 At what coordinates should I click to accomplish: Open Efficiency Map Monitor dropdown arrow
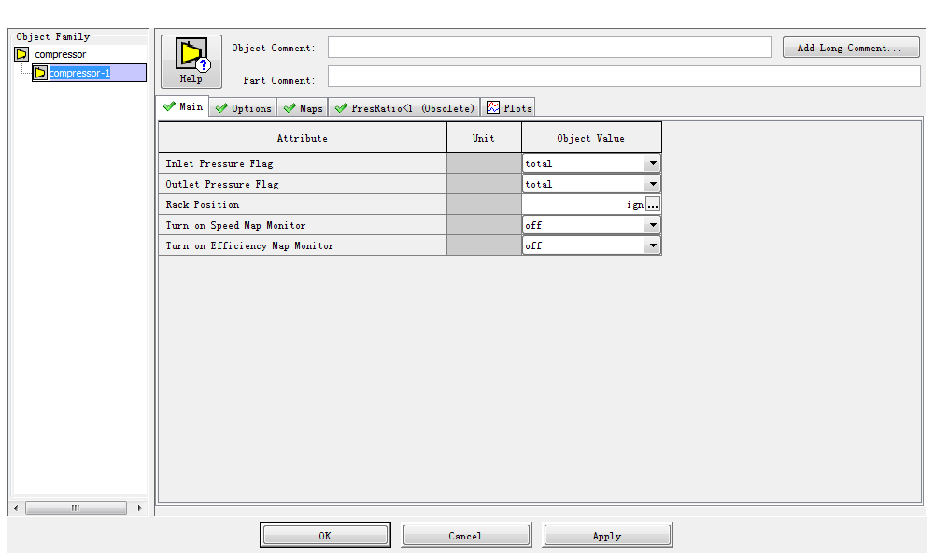(653, 245)
